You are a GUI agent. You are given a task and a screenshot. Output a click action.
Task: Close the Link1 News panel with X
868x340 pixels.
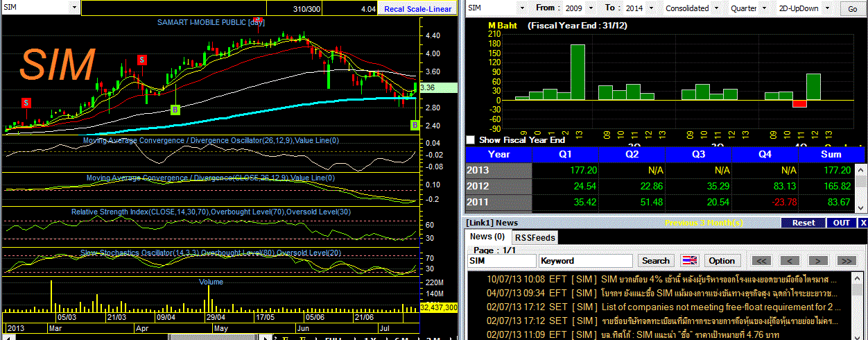click(x=863, y=223)
